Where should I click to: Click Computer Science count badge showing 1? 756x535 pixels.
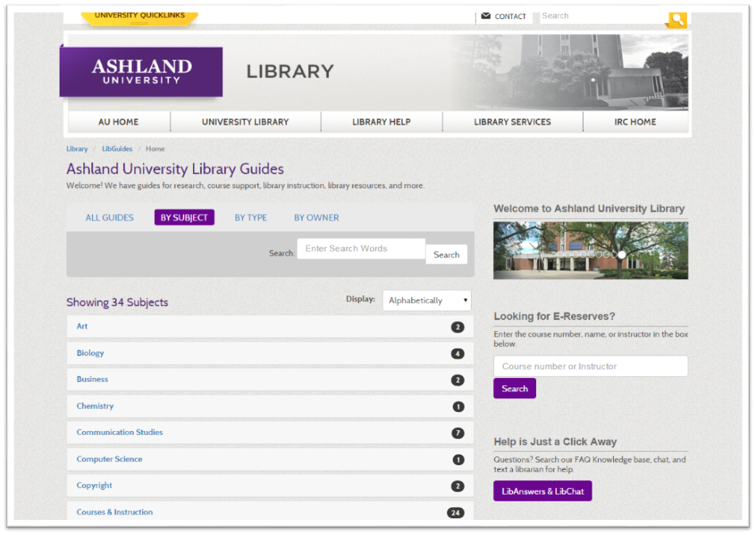(458, 460)
